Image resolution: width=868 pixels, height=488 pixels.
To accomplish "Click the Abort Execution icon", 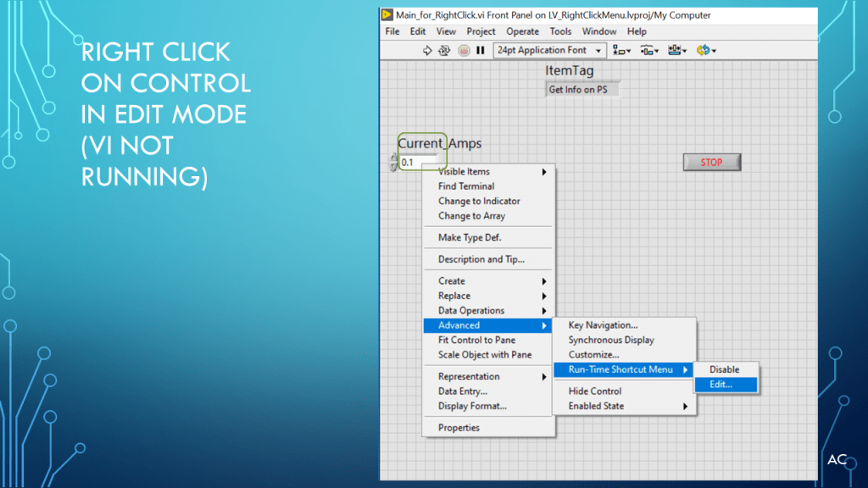I will (x=464, y=51).
